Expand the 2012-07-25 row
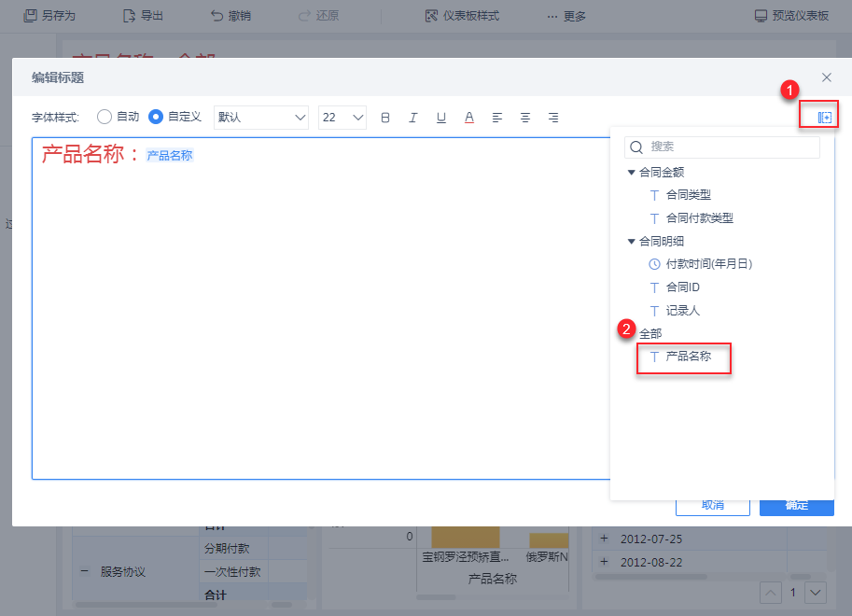 click(x=604, y=539)
